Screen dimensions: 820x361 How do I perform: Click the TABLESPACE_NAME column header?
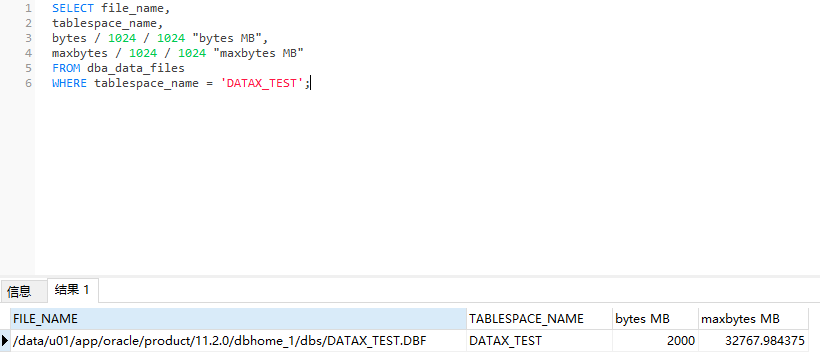point(539,319)
